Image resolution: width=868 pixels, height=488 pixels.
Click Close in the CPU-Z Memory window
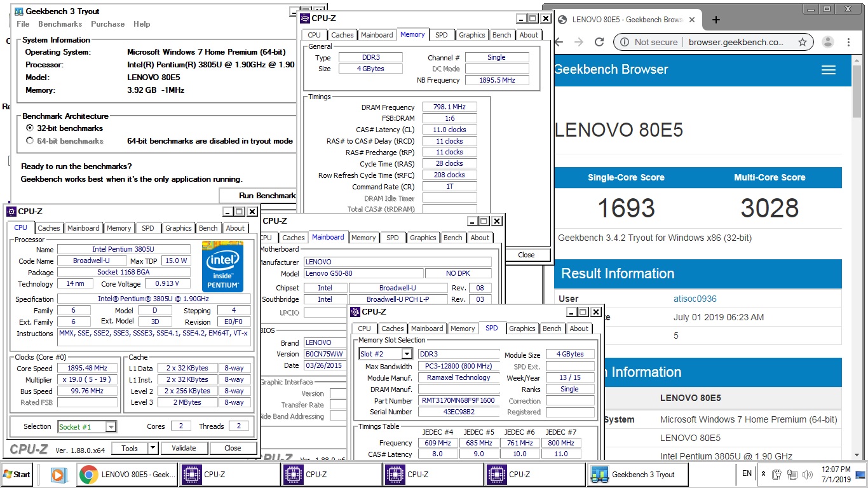526,255
